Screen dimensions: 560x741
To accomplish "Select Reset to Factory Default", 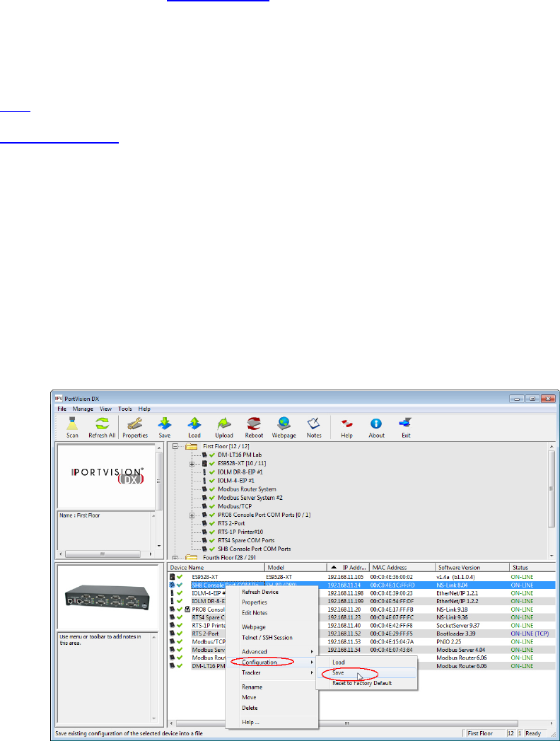I will [x=367, y=683].
